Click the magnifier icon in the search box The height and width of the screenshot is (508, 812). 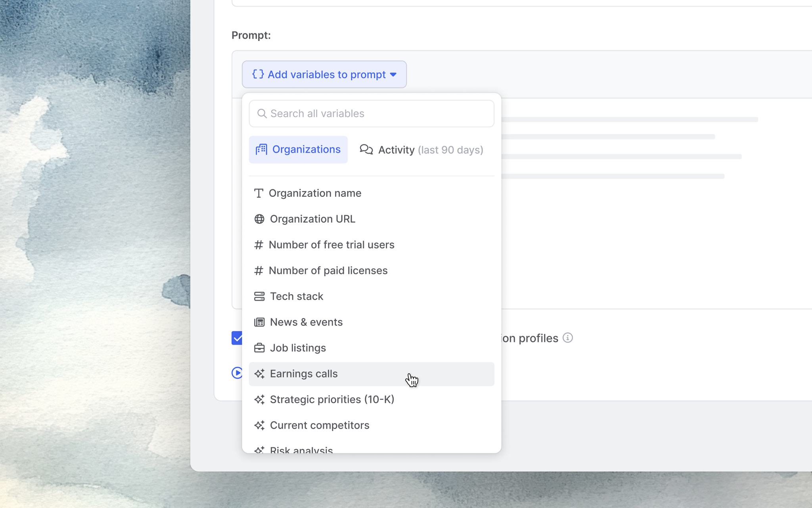click(x=262, y=114)
